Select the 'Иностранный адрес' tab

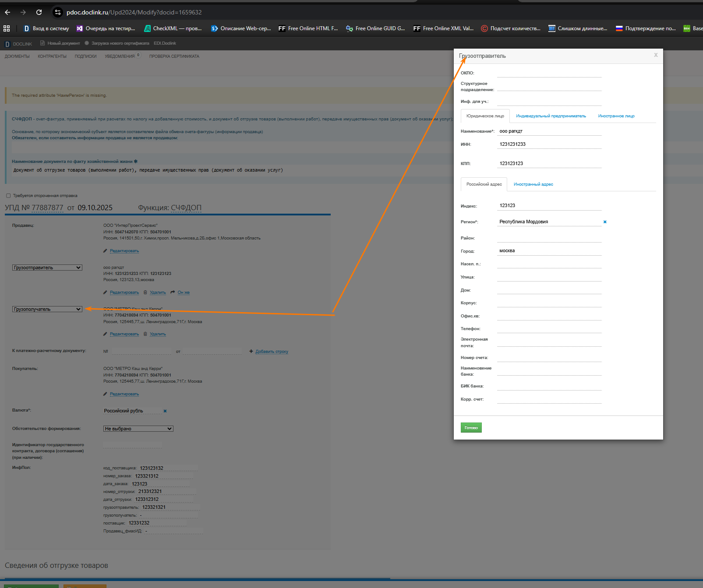coord(533,184)
